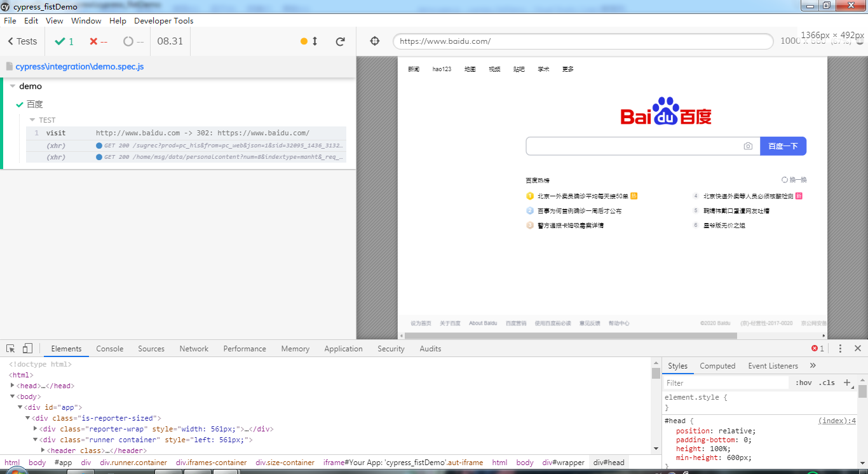868x474 pixels.
Task: Show more styles pane tabs chevron
Action: (x=813, y=366)
